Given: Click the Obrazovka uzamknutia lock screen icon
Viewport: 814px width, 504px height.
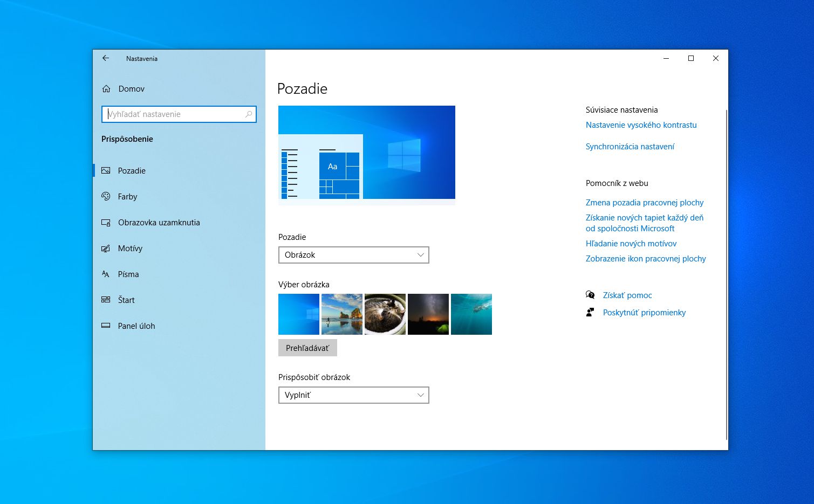Looking at the screenshot, I should 106,222.
